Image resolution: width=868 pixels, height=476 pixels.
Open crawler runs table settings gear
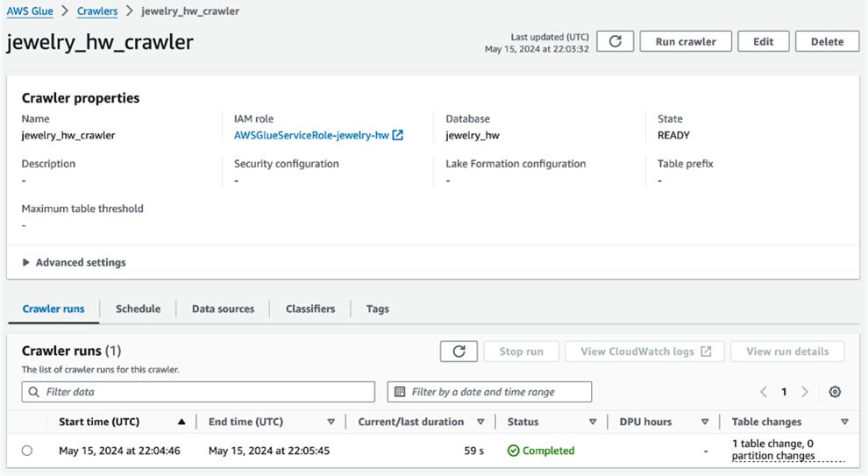tap(835, 392)
